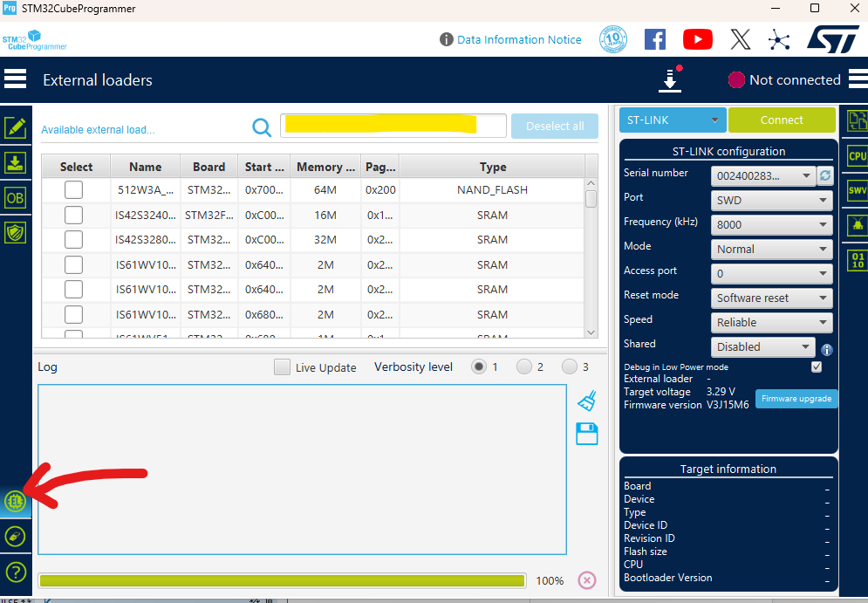Check the IS42S3240 loader checkbox
868x603 pixels.
click(73, 215)
